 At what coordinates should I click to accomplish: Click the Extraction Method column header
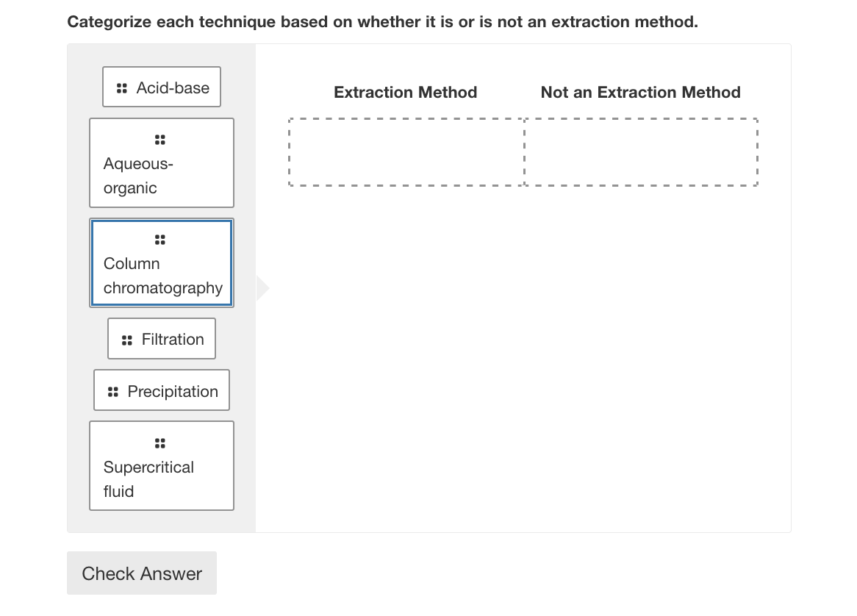(x=405, y=92)
